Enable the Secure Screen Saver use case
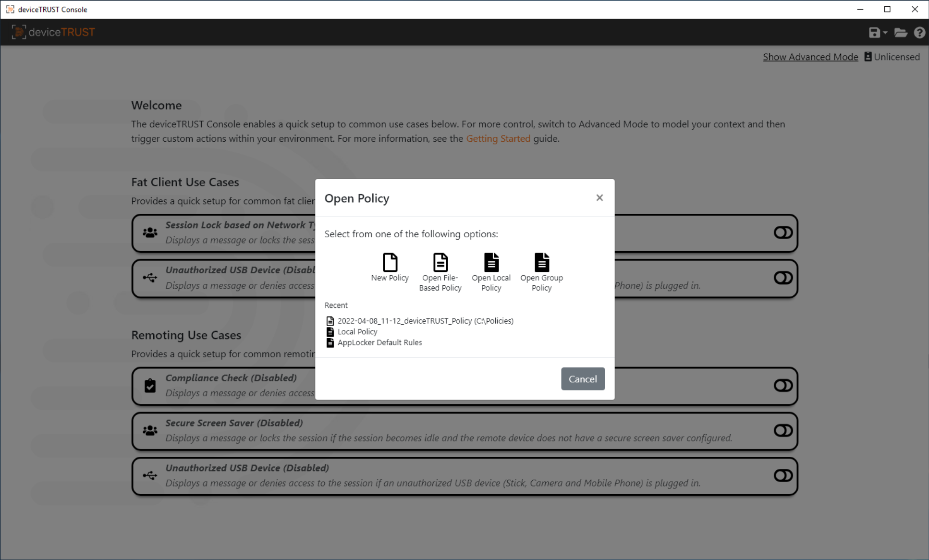929x560 pixels. [783, 431]
